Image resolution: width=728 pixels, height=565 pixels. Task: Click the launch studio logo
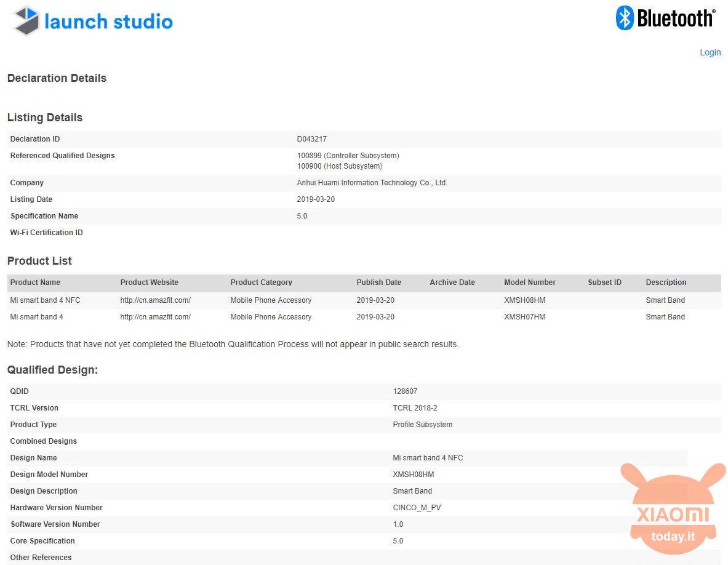click(93, 21)
